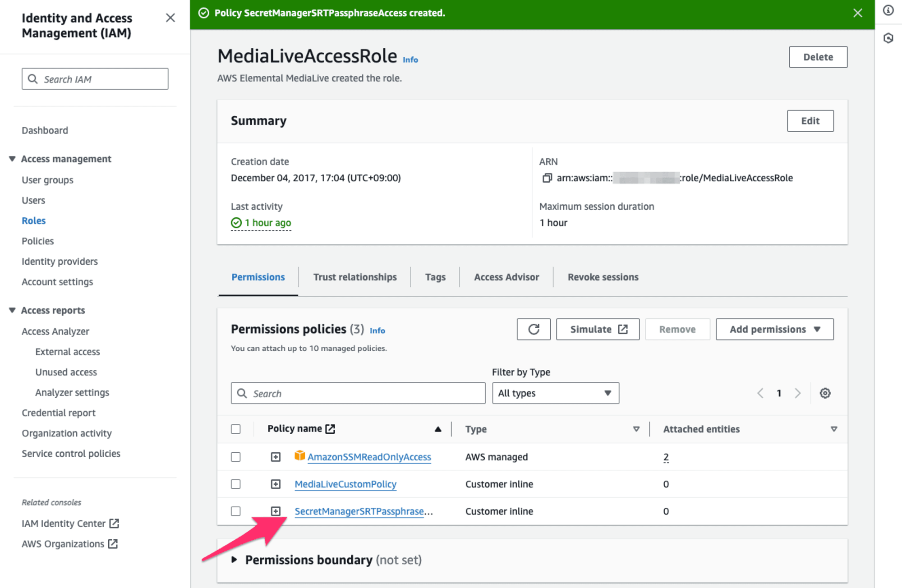This screenshot has height=588, width=902.
Task: Switch to the Trust relationships tab
Action: pos(355,277)
